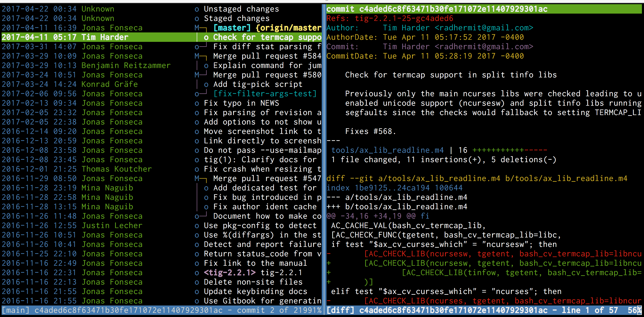Click the commit node beside Staged changes

click(x=197, y=19)
